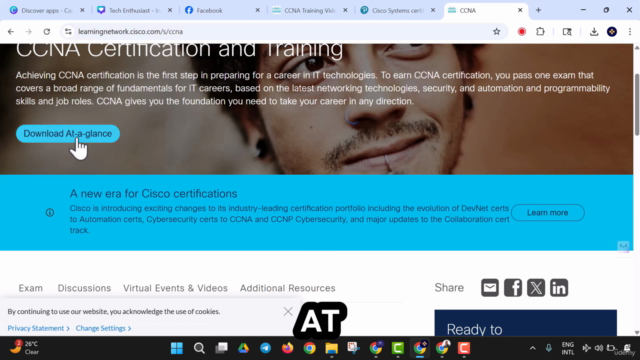
Task: Close the Discover apps tab
Action: (82, 10)
